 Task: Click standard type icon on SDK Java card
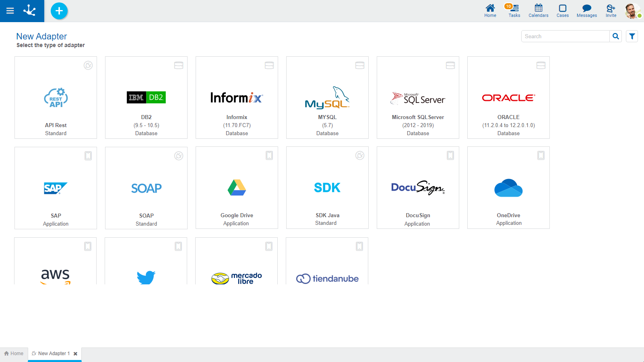360,155
